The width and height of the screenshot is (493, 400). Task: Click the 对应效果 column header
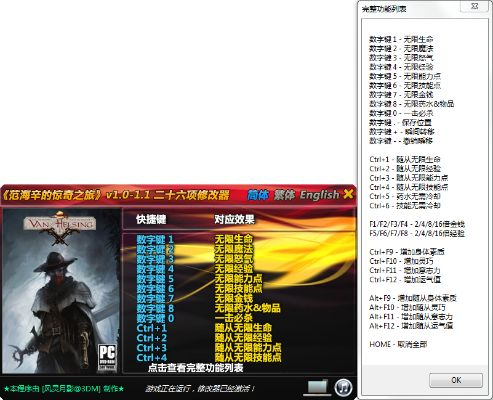pyautogui.click(x=234, y=219)
